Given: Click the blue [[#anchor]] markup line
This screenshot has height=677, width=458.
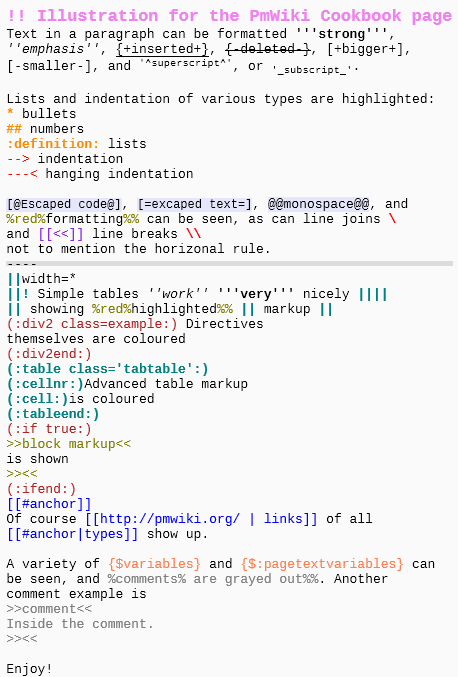Looking at the screenshot, I should pos(49,503).
